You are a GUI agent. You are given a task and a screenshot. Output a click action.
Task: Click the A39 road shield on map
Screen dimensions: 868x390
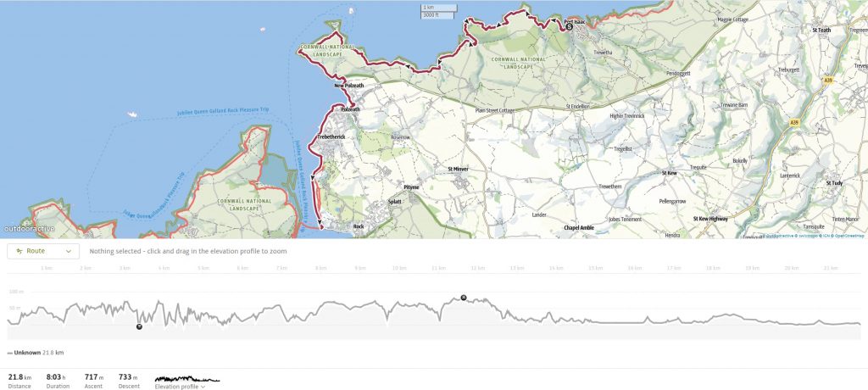click(827, 80)
